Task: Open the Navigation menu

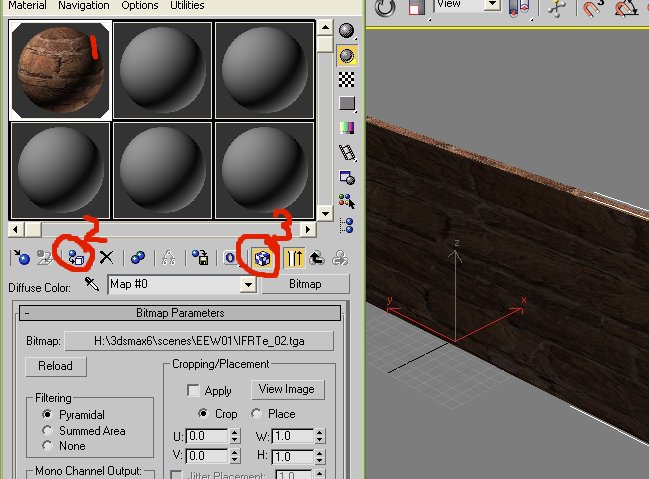Action: 84,6
